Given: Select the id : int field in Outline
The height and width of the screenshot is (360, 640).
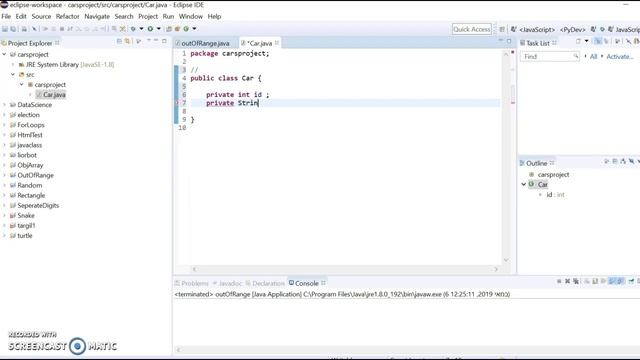Looking at the screenshot, I should click(x=556, y=195).
